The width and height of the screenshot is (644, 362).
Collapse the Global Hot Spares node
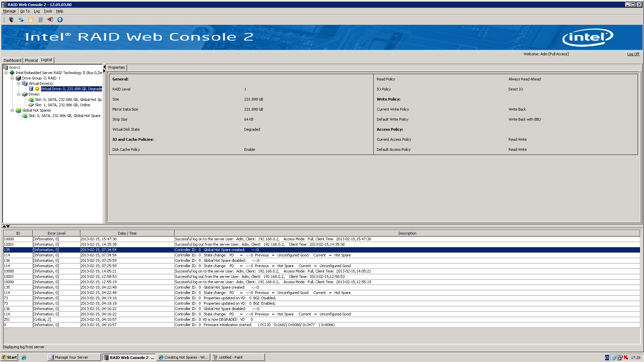[12, 110]
